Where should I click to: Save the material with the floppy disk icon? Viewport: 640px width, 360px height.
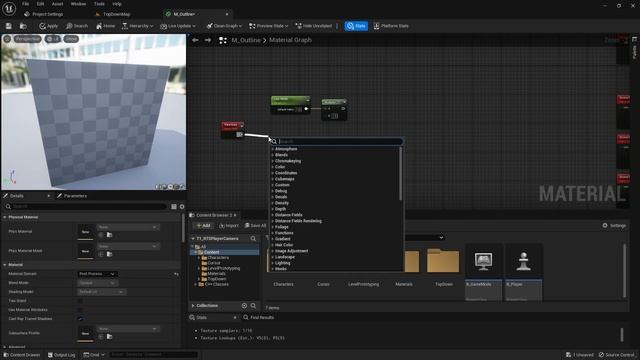pos(9,26)
